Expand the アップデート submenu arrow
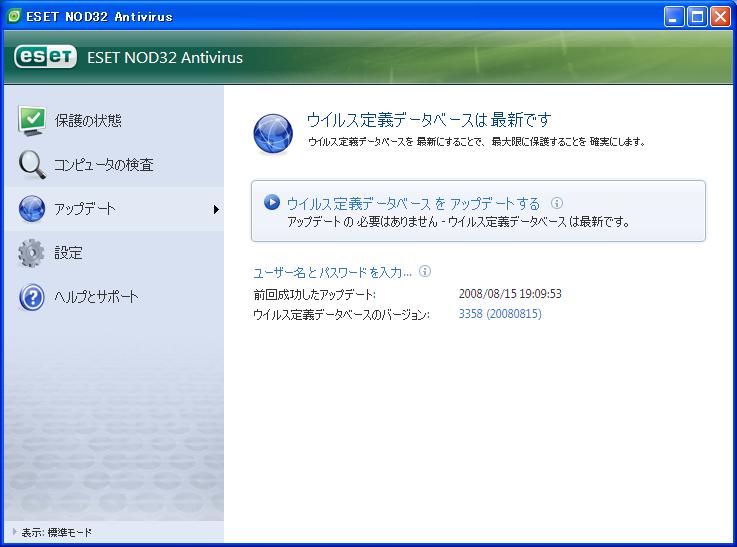 [x=216, y=209]
